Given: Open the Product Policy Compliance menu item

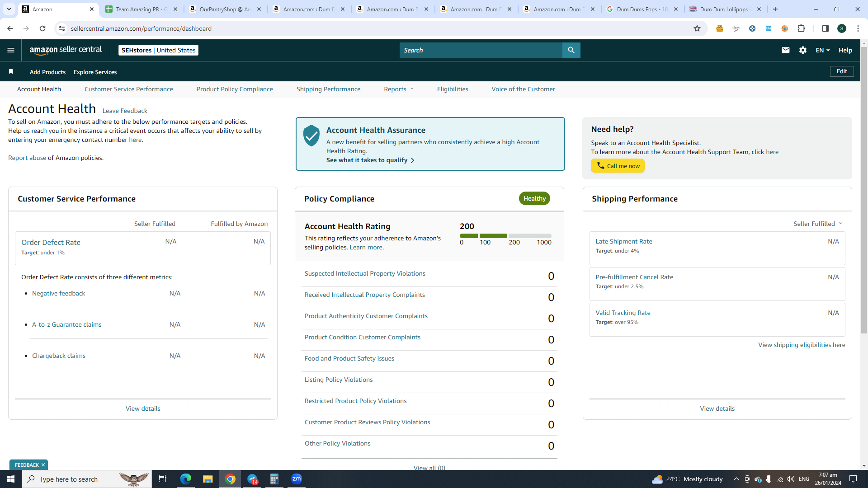Looking at the screenshot, I should 235,89.
